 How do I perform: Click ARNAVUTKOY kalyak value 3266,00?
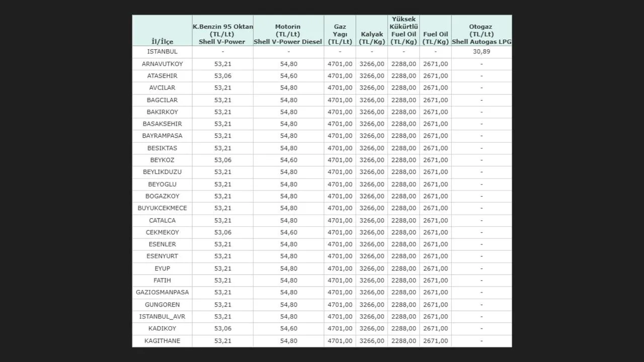372,64
